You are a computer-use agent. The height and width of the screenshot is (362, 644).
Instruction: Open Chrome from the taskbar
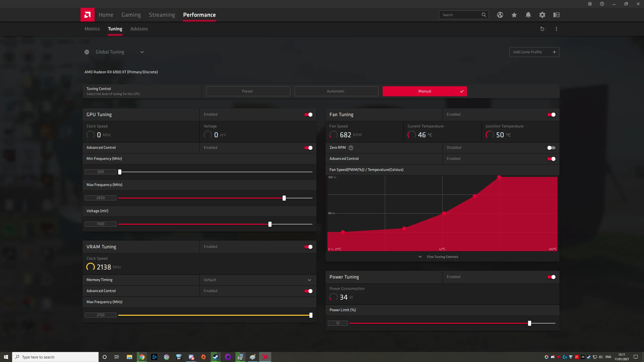pos(142,357)
